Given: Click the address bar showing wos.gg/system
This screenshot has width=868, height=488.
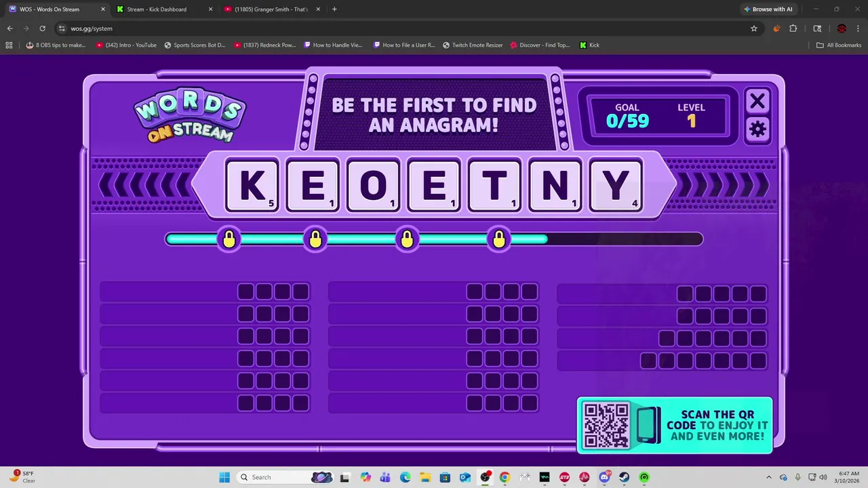Looking at the screenshot, I should [x=407, y=28].
